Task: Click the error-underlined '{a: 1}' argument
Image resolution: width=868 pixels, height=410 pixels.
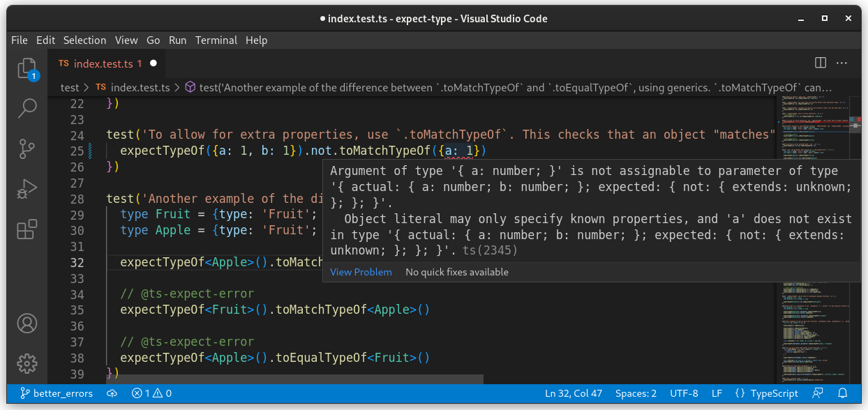Action: pyautogui.click(x=458, y=151)
